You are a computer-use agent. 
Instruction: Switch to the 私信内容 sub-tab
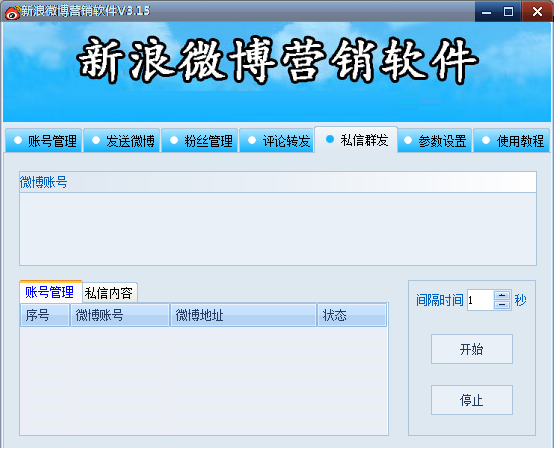(110, 293)
